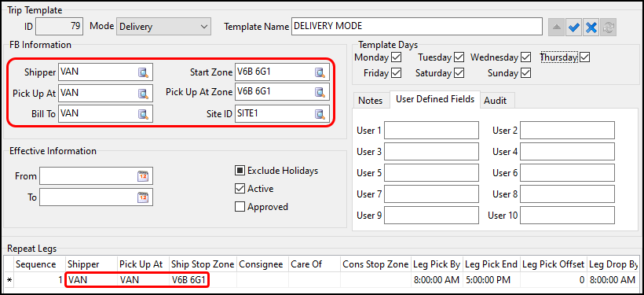Open the Pick Up At lookup icon
The width and height of the screenshot is (644, 295).
tap(143, 94)
